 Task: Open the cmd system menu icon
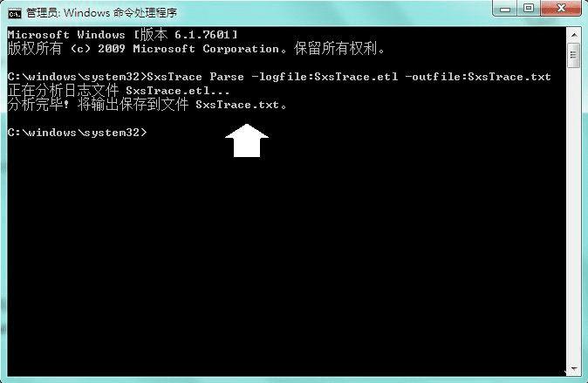point(15,13)
